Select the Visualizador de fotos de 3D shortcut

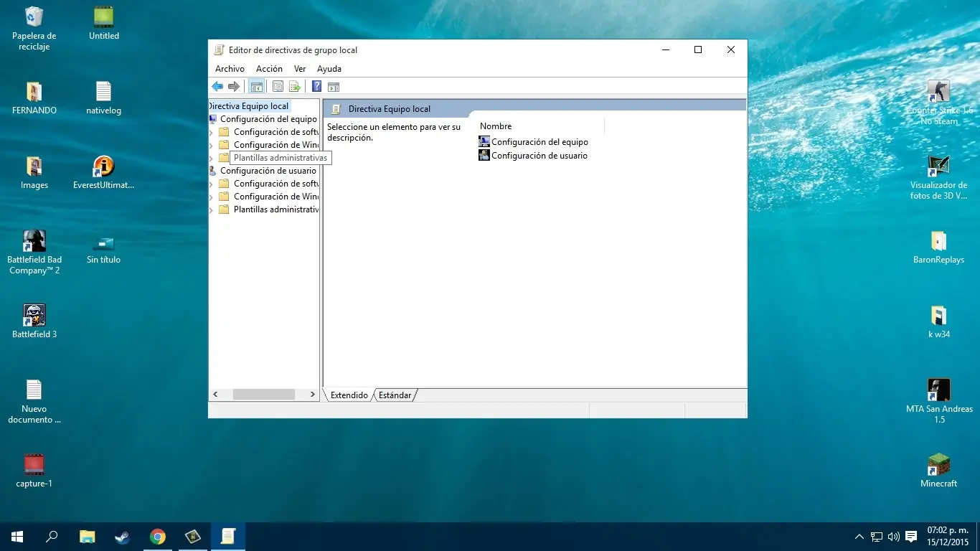[939, 178]
